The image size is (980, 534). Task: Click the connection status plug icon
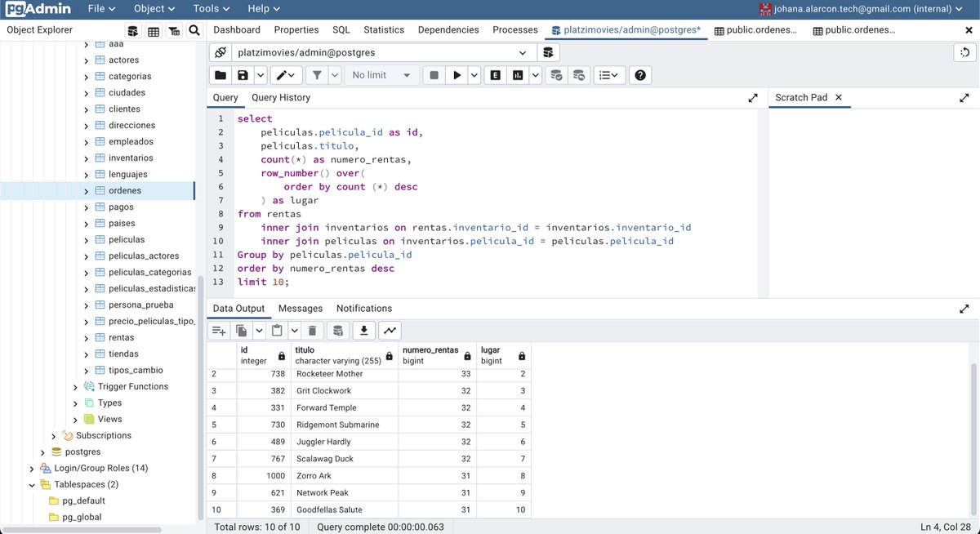[x=220, y=52]
